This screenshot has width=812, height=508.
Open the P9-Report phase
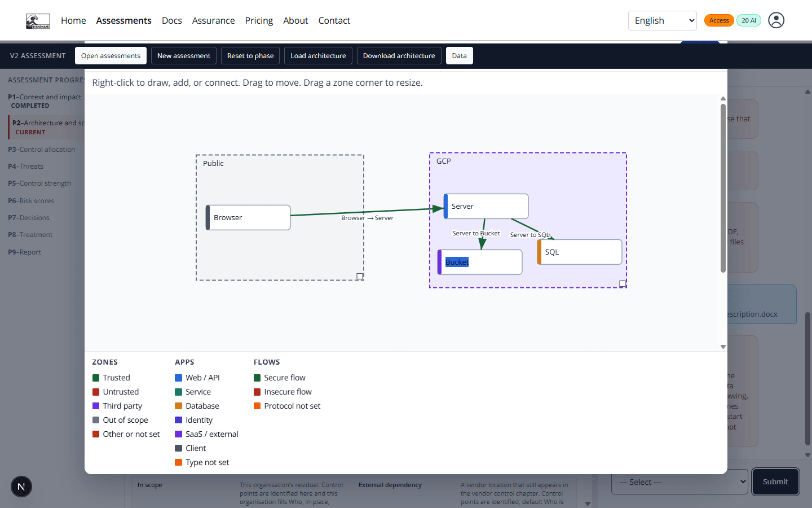(24, 252)
